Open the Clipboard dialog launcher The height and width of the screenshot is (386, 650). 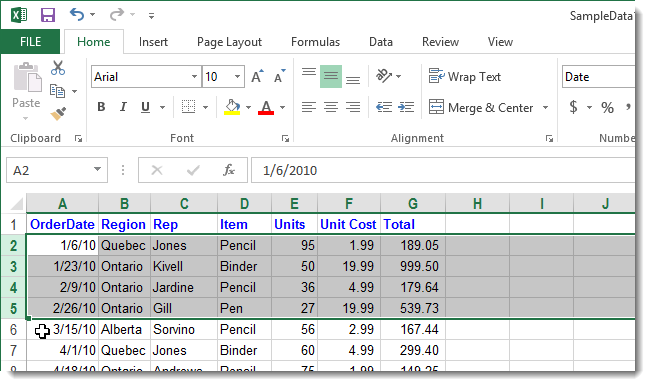coord(78,138)
